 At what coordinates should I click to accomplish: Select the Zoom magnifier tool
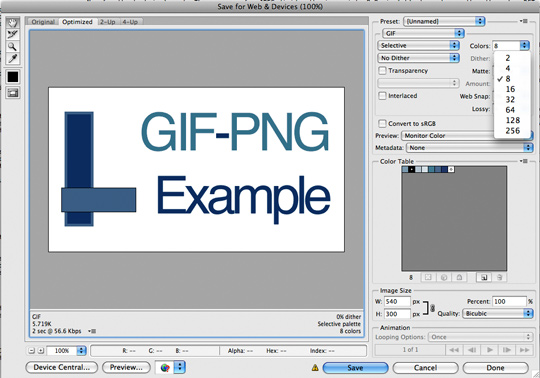13,46
